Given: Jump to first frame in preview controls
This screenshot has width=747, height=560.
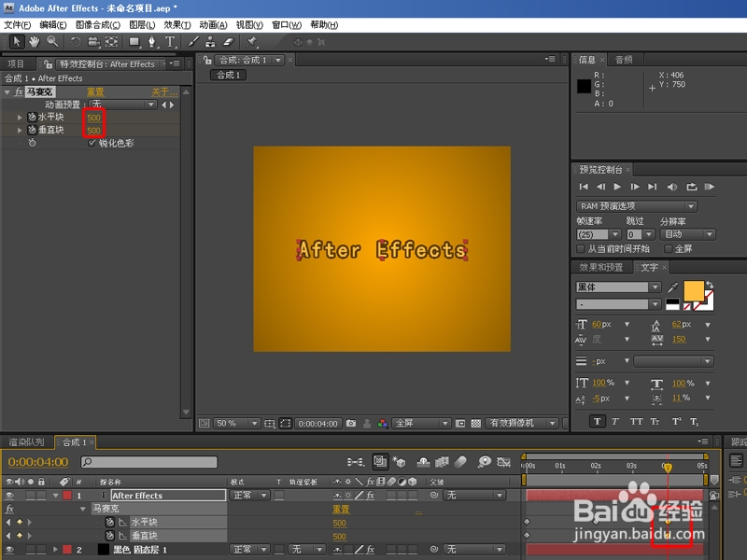Looking at the screenshot, I should click(x=584, y=187).
